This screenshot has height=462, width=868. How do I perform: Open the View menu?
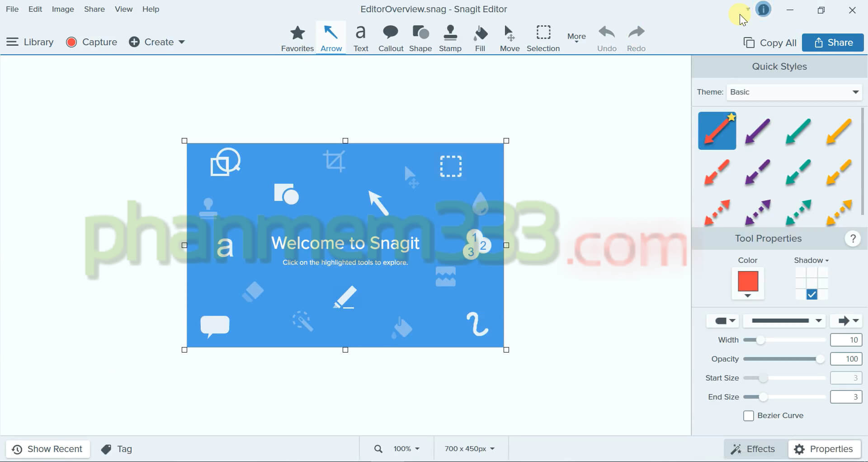click(123, 9)
